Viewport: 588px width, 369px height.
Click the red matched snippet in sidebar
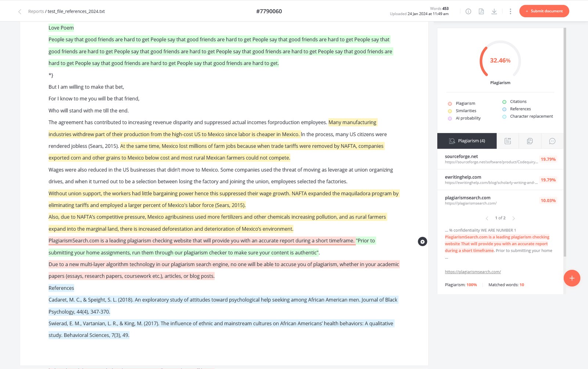coord(497,244)
